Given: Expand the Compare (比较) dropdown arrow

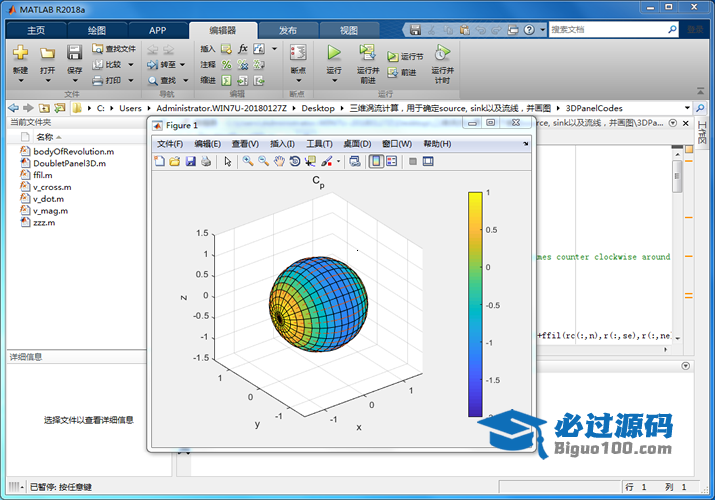Looking at the screenshot, I should 131,65.
